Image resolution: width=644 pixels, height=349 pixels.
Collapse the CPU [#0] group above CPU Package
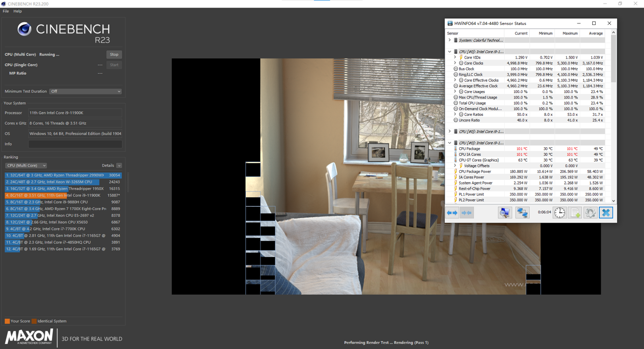tap(449, 143)
